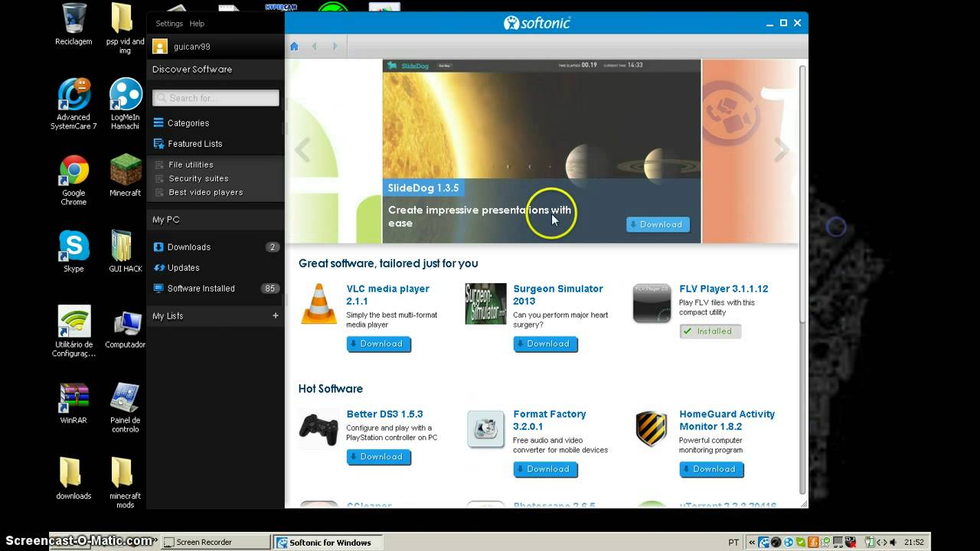Viewport: 980px width, 551px height.
Task: Expand hidden tray icons arrow
Action: pyautogui.click(x=753, y=543)
